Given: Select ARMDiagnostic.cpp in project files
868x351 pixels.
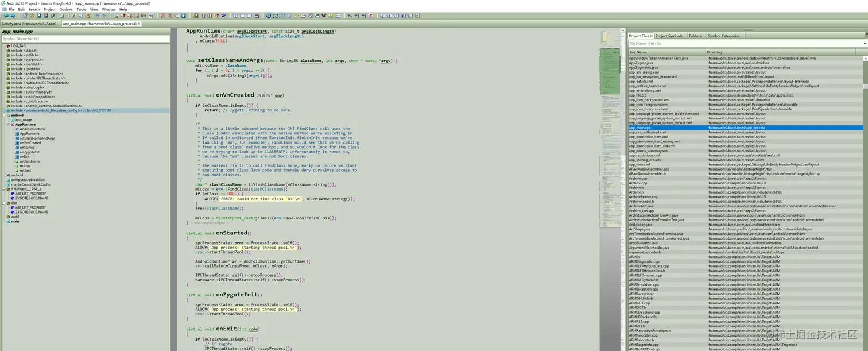Looking at the screenshot, I should click(x=644, y=261).
